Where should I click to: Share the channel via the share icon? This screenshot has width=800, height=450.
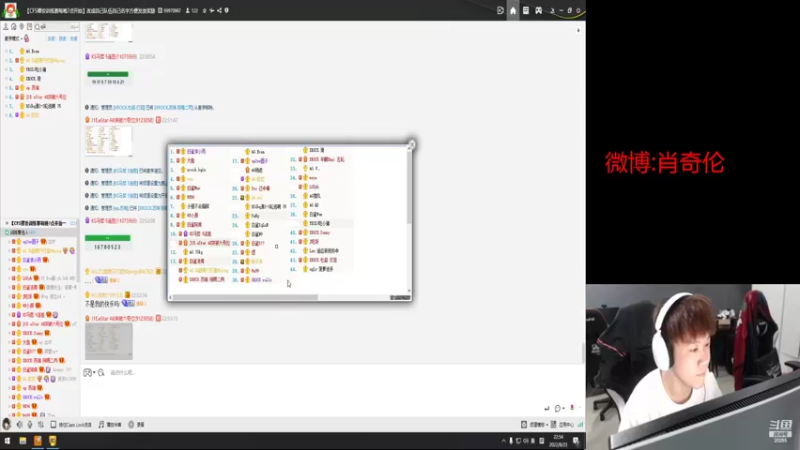(x=219, y=10)
